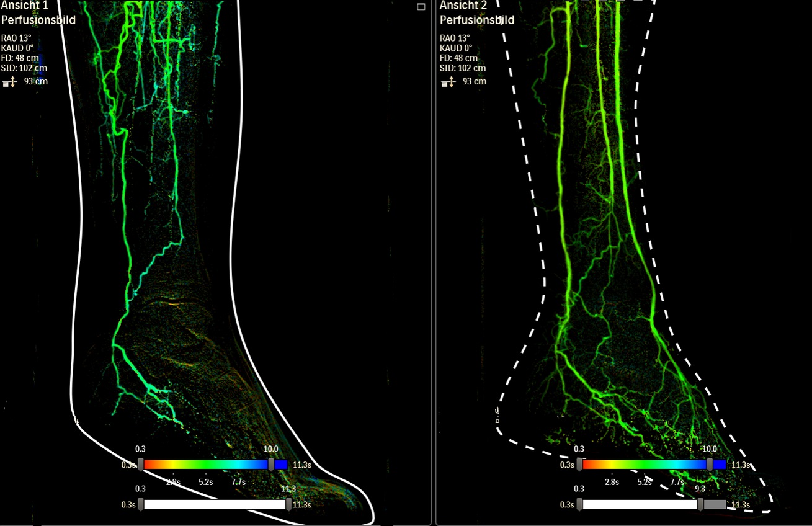Click gray segment of Ansicht 2 time bar
The width and height of the screenshot is (812, 526).
[x=714, y=504]
